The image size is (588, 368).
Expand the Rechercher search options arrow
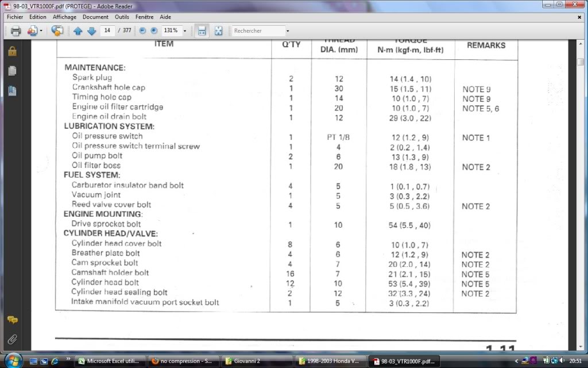[x=288, y=31]
